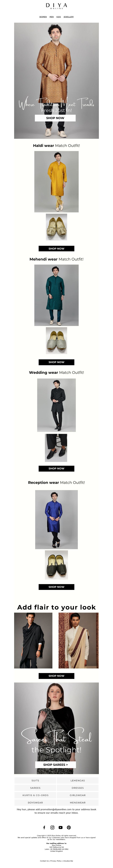Click the Diya Online logo

(x=56, y=6)
